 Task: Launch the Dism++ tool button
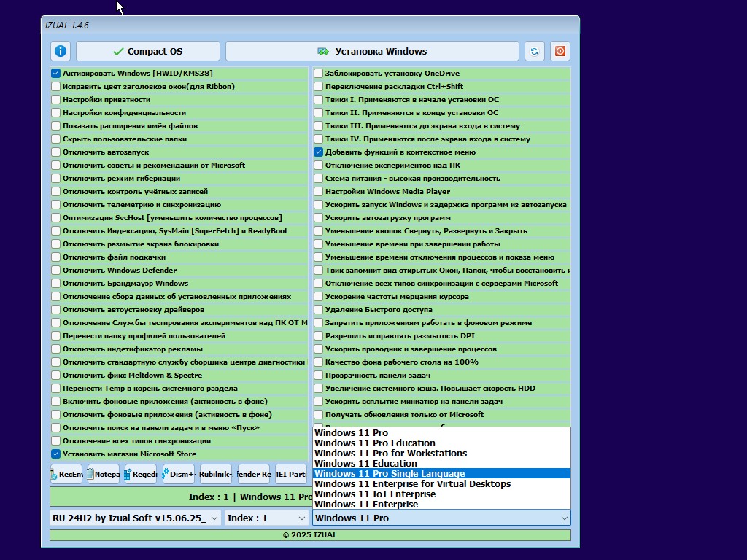tap(178, 474)
